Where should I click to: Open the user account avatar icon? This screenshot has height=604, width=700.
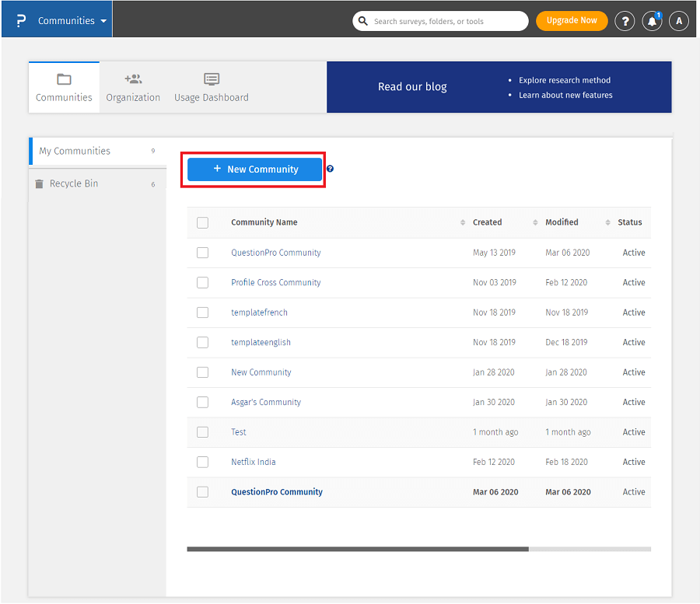679,21
